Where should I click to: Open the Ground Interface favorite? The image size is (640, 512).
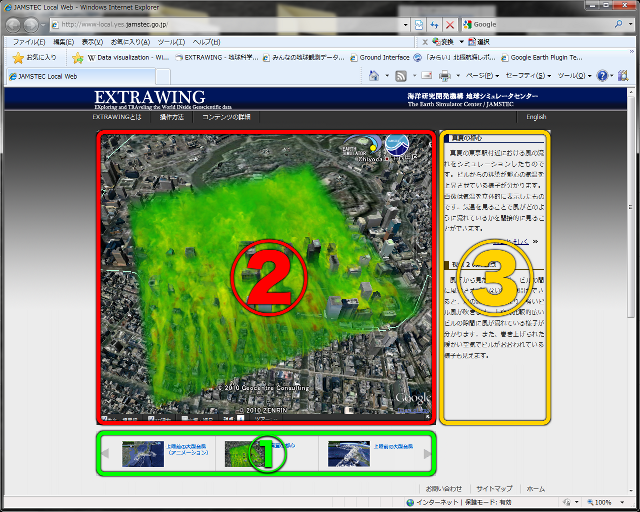380,58
